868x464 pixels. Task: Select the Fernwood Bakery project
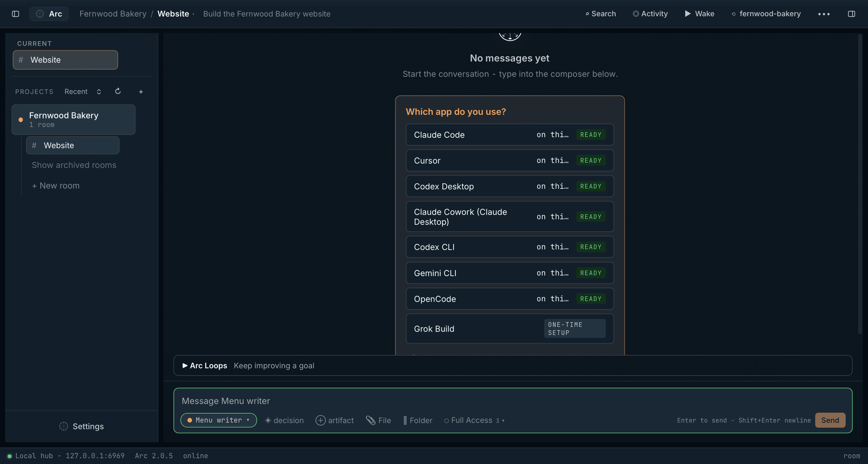[73, 119]
